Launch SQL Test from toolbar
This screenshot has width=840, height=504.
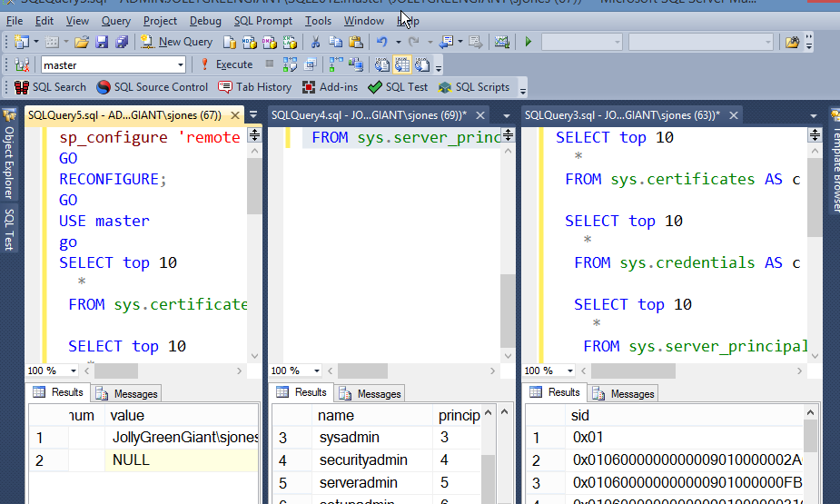[398, 87]
